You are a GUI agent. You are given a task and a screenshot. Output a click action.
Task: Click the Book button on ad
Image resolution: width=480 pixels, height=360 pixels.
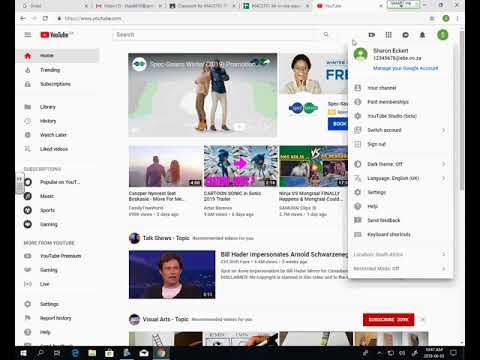(x=338, y=124)
